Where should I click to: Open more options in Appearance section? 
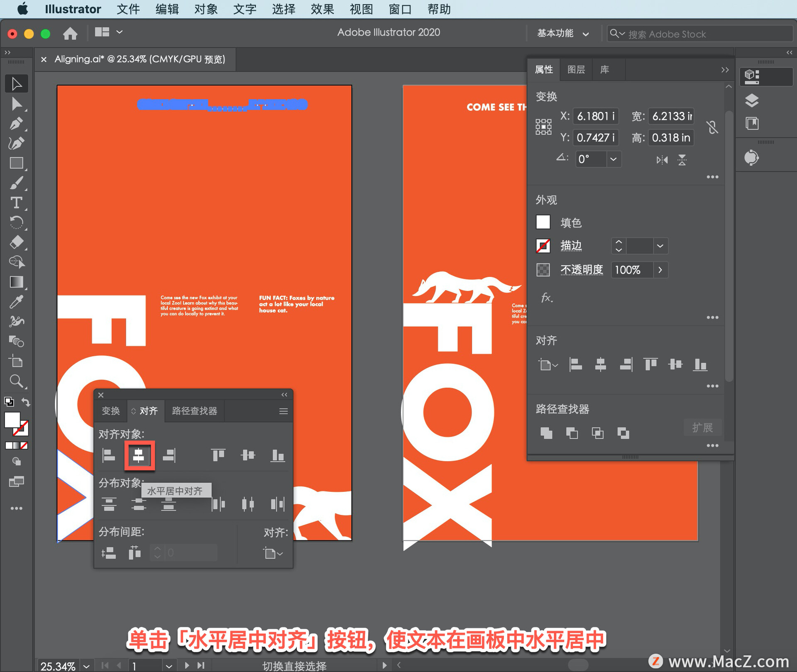coord(712,317)
